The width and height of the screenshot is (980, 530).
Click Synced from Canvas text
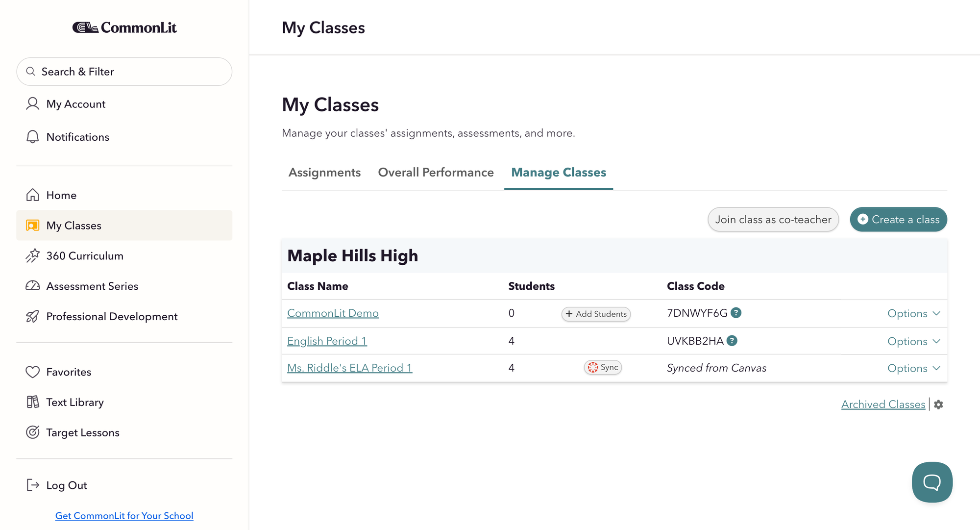[x=716, y=368]
